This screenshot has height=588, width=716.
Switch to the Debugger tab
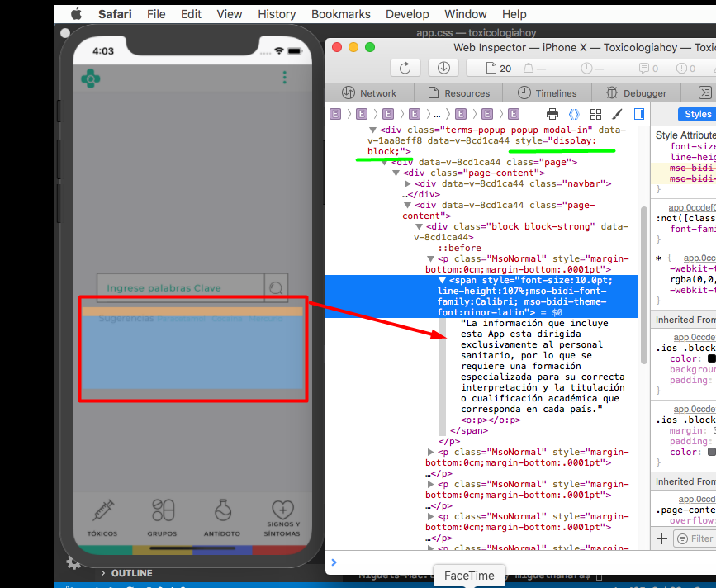(636, 92)
